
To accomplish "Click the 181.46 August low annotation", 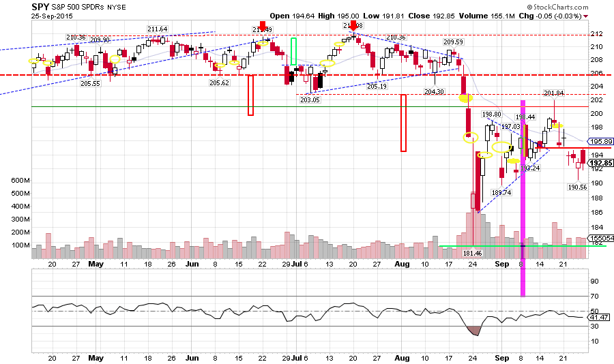I will [x=473, y=254].
